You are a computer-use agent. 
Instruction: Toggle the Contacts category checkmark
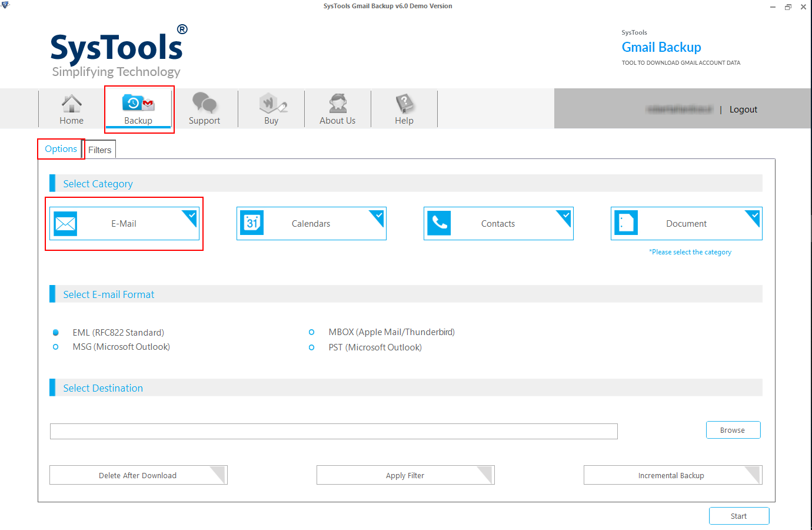coord(565,217)
